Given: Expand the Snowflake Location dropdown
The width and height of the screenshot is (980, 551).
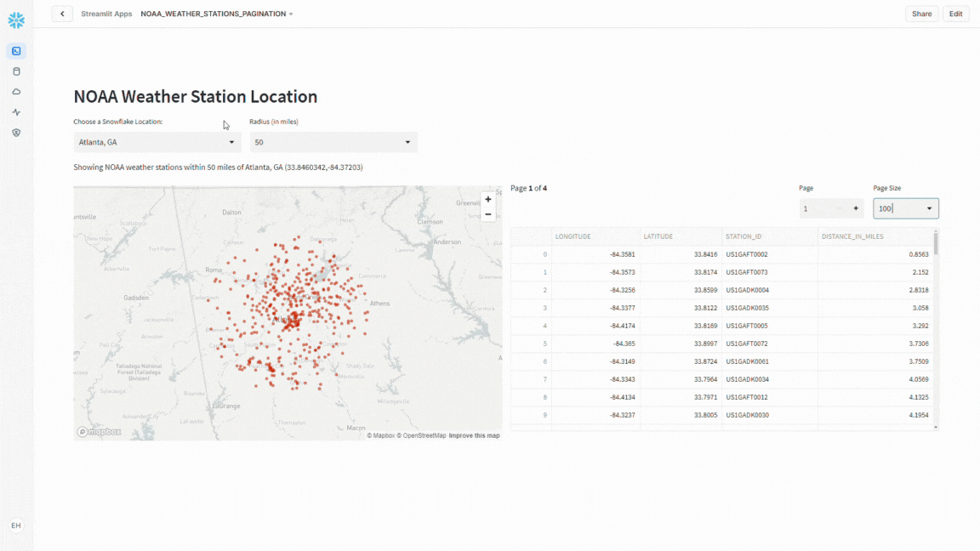Looking at the screenshot, I should [157, 142].
